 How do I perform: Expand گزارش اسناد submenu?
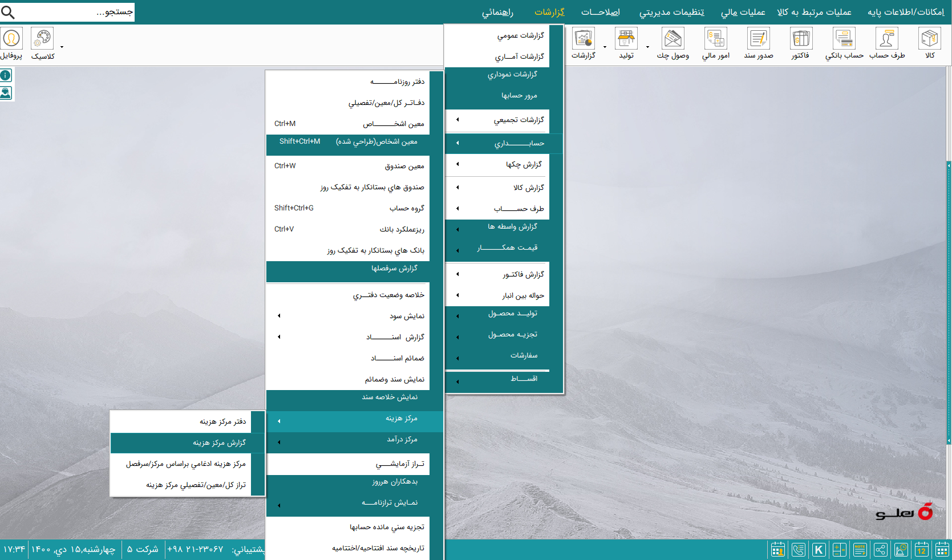tap(348, 337)
